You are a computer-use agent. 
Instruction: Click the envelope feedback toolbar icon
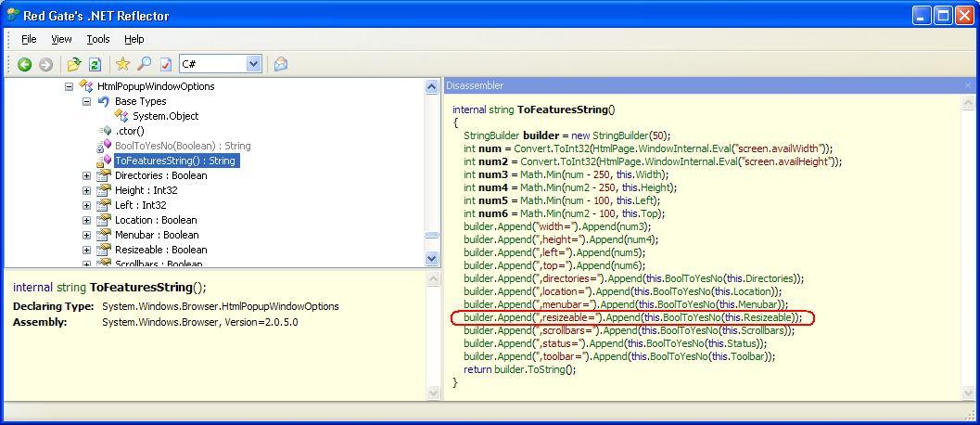(x=281, y=64)
